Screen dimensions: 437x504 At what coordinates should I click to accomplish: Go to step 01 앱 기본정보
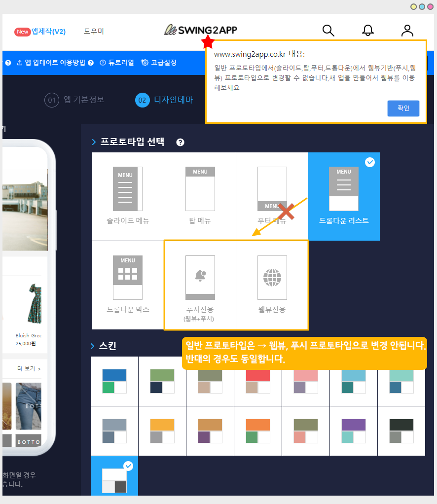pos(75,100)
